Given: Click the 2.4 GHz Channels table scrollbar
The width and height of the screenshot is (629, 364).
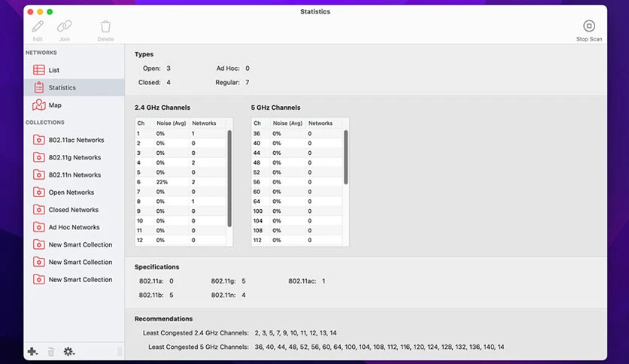Looking at the screenshot, I should tap(229, 178).
